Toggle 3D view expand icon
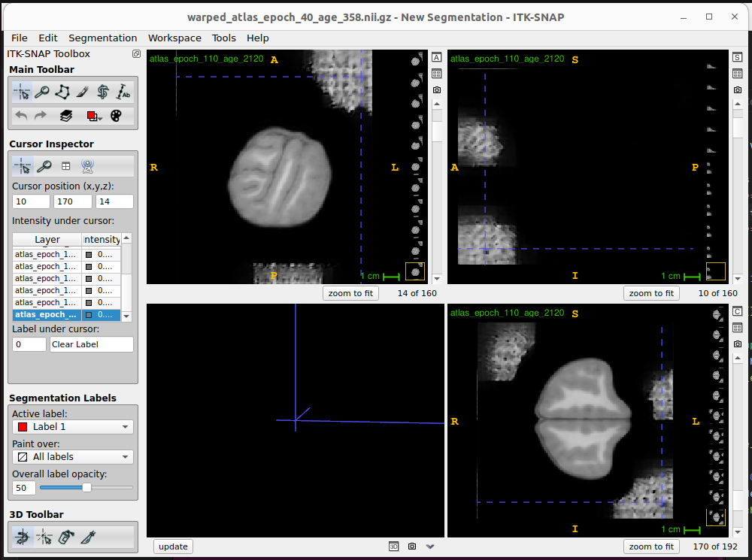The width and height of the screenshot is (752, 560). point(394,546)
